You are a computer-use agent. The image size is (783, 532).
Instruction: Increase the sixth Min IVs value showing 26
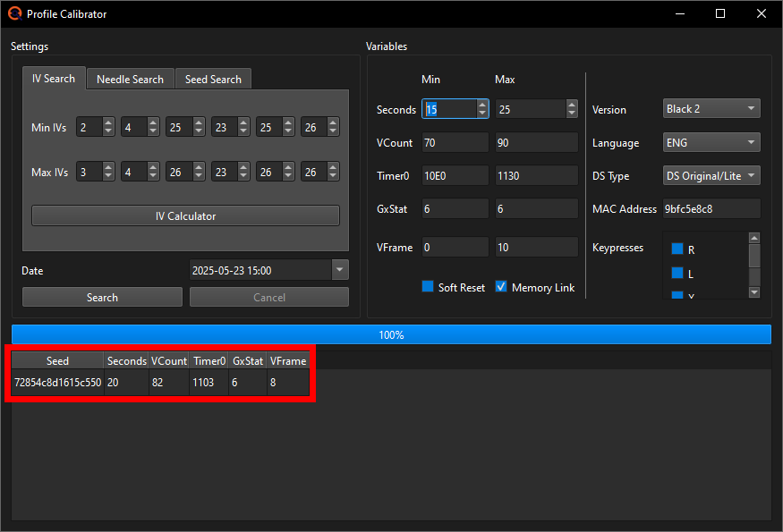coord(333,122)
